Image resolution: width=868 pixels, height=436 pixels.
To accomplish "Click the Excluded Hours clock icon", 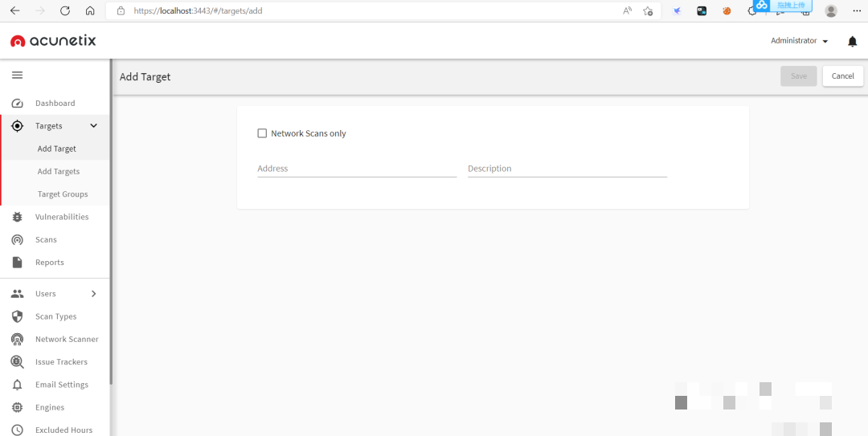I will (x=17, y=430).
